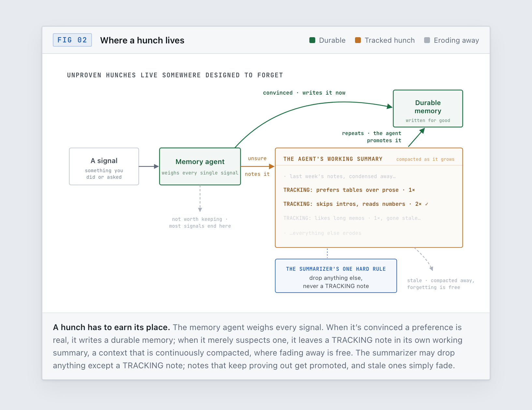
Task: Click 'TRACKING: prefers tables over prose' line
Action: pyautogui.click(x=349, y=190)
